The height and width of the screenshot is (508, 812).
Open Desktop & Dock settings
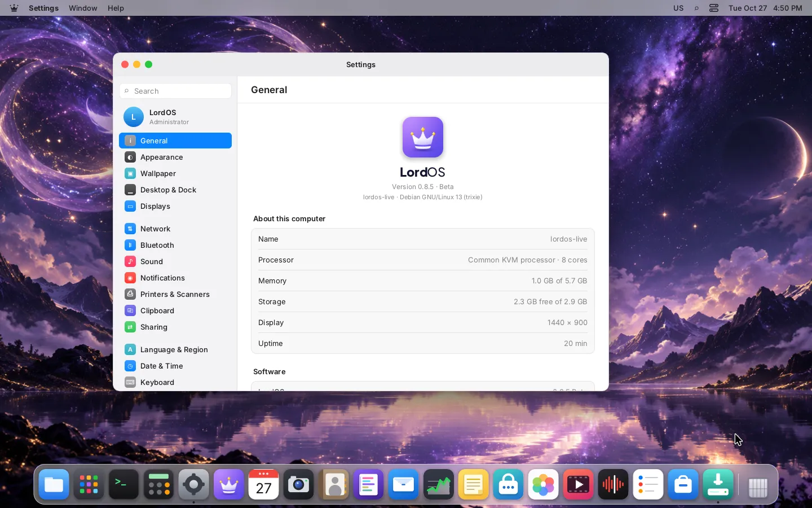175,190
